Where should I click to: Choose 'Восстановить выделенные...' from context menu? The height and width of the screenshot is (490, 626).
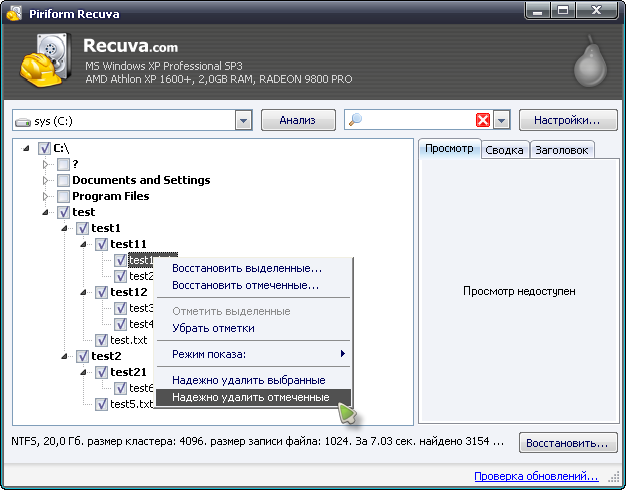click(254, 268)
